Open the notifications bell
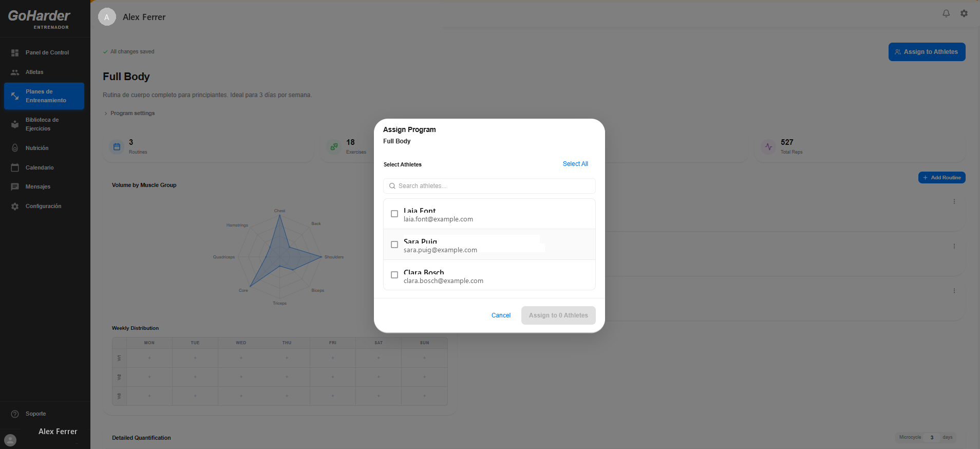980x449 pixels. pyautogui.click(x=946, y=13)
